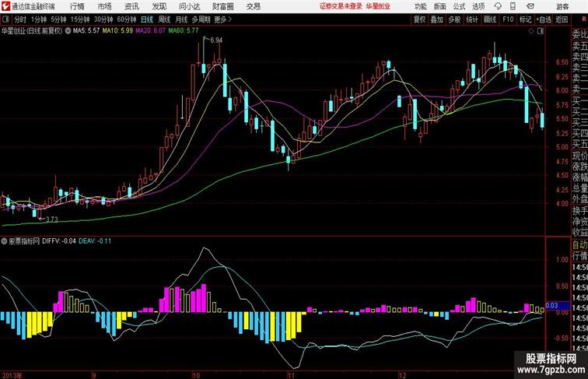This screenshot has height=379, width=588.
Task: Select the 周线 weekly chart tab
Action: tap(164, 19)
